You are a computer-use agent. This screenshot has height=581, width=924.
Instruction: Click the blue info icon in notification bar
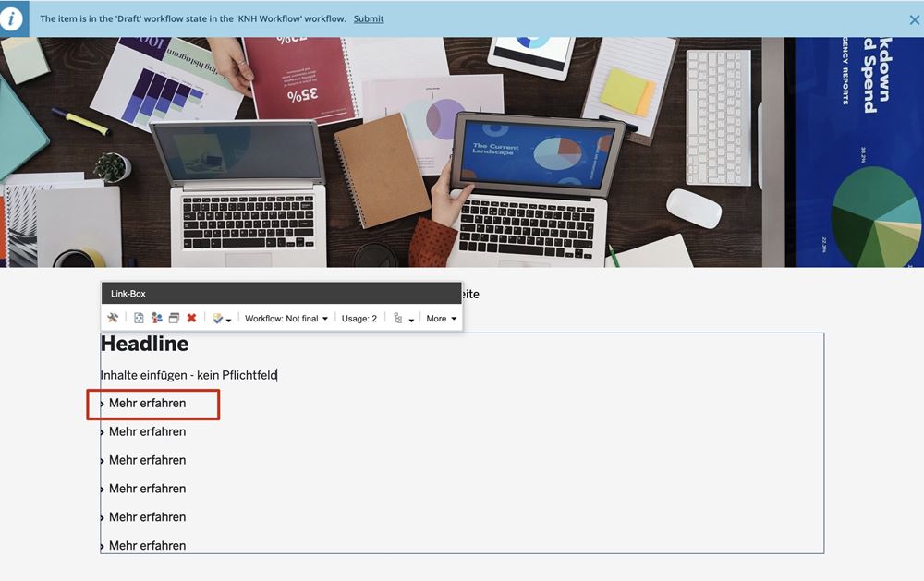click(x=12, y=18)
